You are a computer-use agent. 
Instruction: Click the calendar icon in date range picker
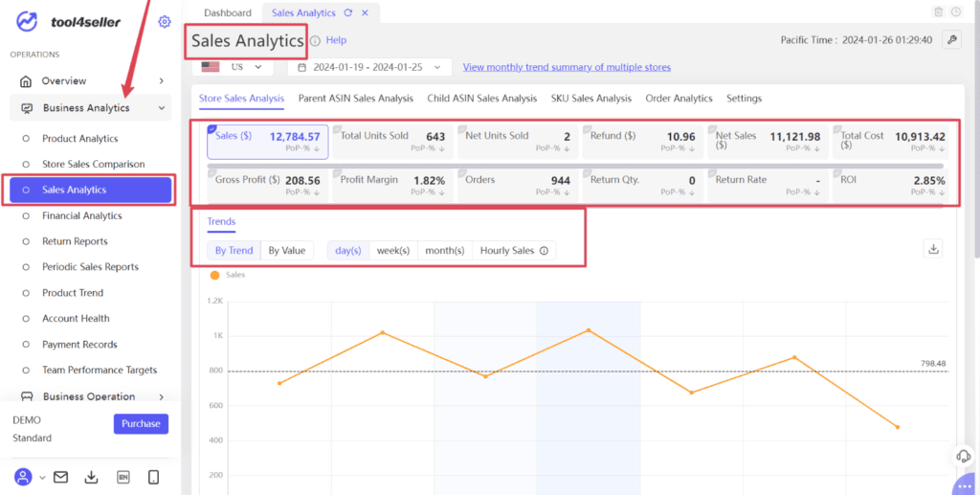(302, 67)
